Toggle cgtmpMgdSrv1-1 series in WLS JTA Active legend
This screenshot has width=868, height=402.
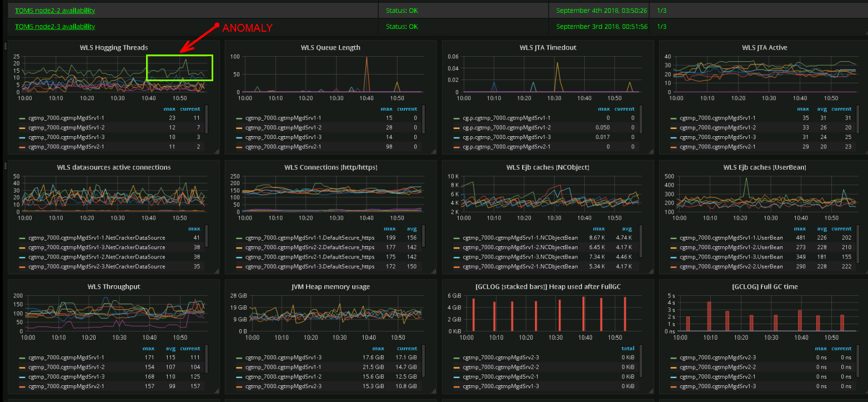point(718,118)
